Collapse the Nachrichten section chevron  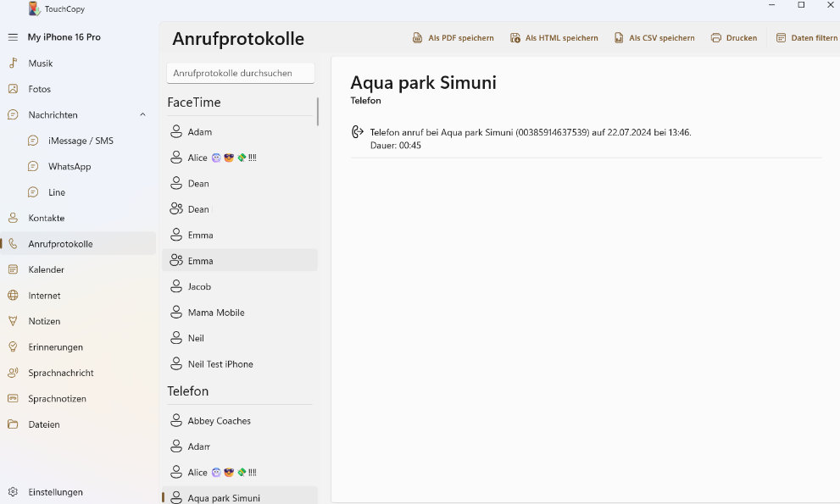coord(142,115)
